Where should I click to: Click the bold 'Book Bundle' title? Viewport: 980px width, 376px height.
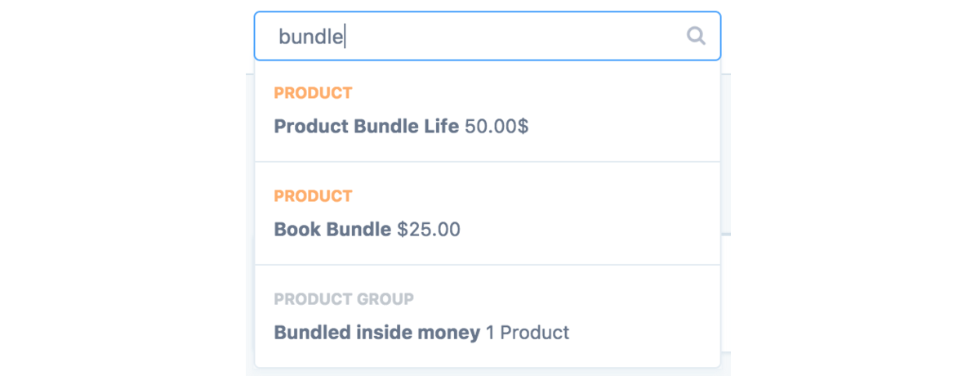point(332,230)
